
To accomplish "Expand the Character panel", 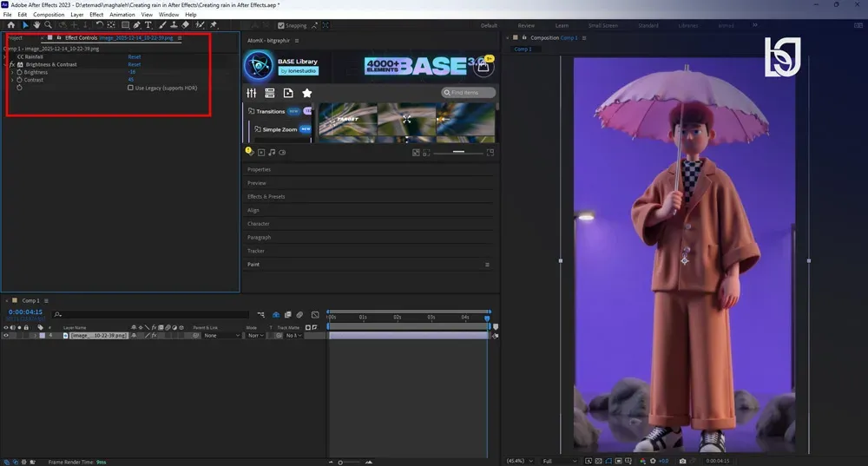I will (x=259, y=224).
